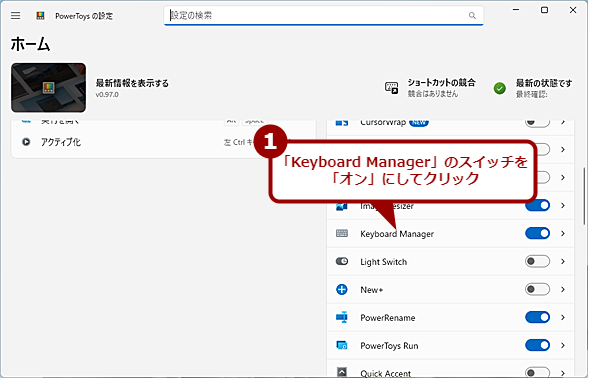Enable the Quick Accent toggle
Screen dimensions: 589x379
click(x=537, y=373)
